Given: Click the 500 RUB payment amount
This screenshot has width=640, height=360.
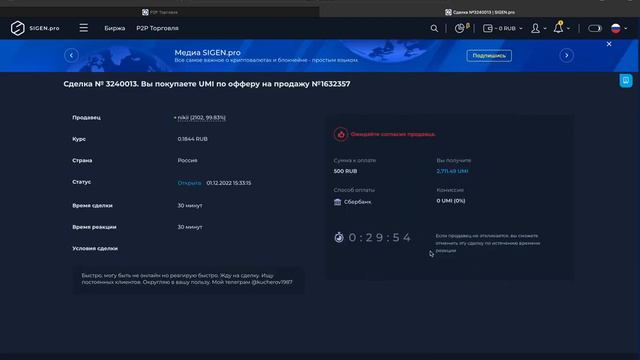Looking at the screenshot, I should [x=345, y=171].
